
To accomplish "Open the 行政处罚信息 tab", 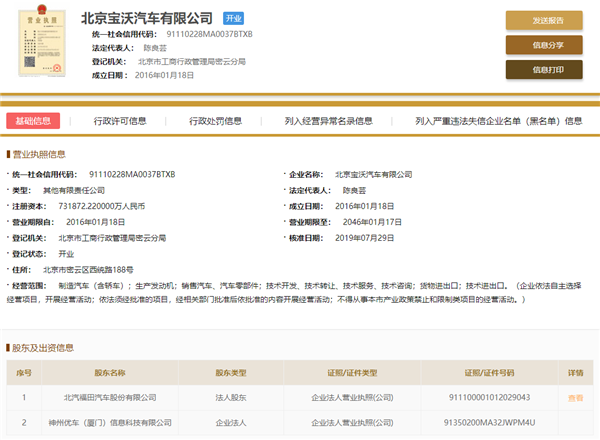I will point(215,121).
